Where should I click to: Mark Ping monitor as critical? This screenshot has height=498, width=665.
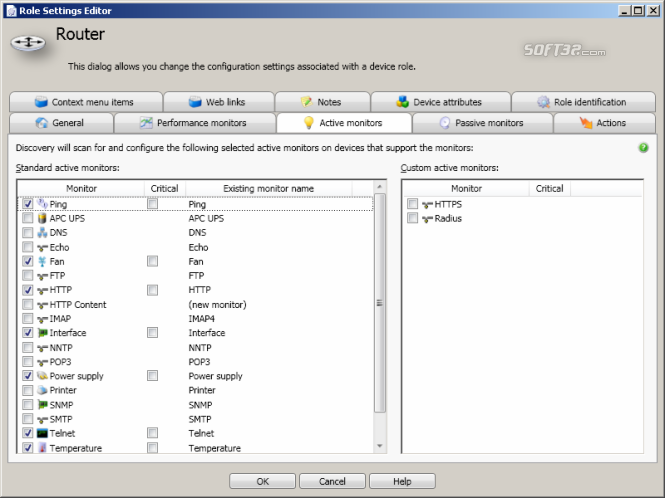152,204
